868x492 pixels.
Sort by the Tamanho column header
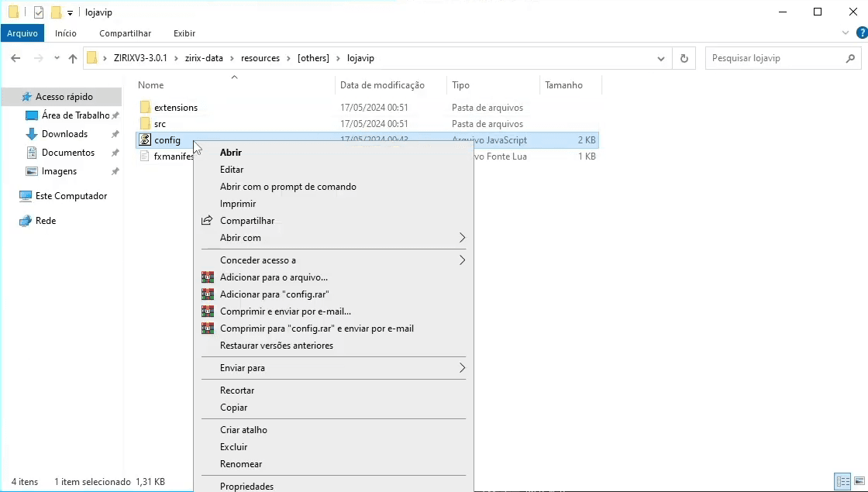coord(563,85)
